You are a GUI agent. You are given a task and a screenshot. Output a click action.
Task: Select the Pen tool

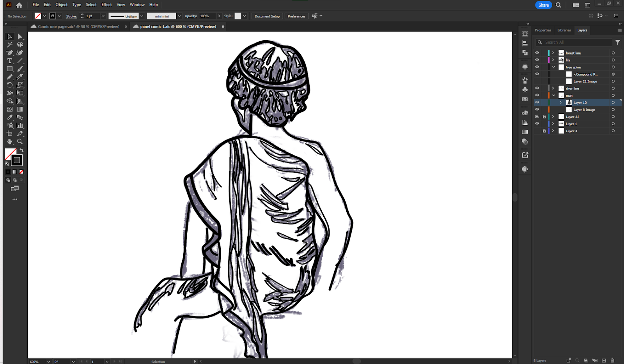(10, 53)
